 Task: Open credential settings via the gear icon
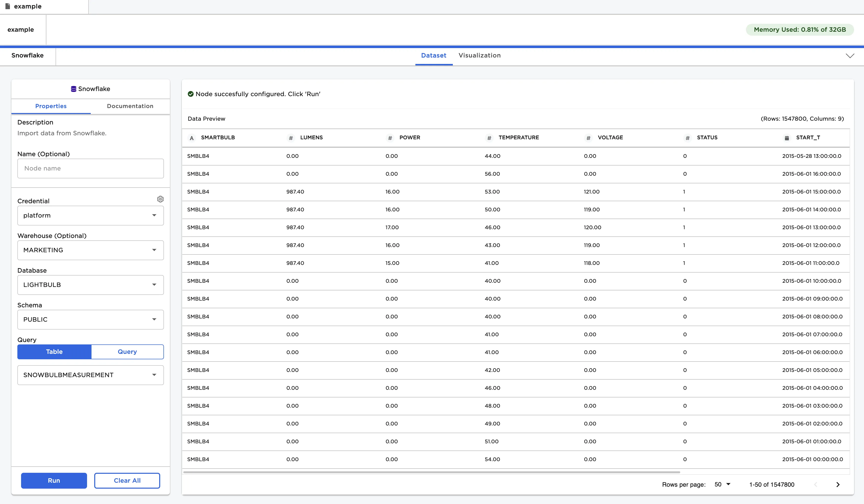pos(160,199)
